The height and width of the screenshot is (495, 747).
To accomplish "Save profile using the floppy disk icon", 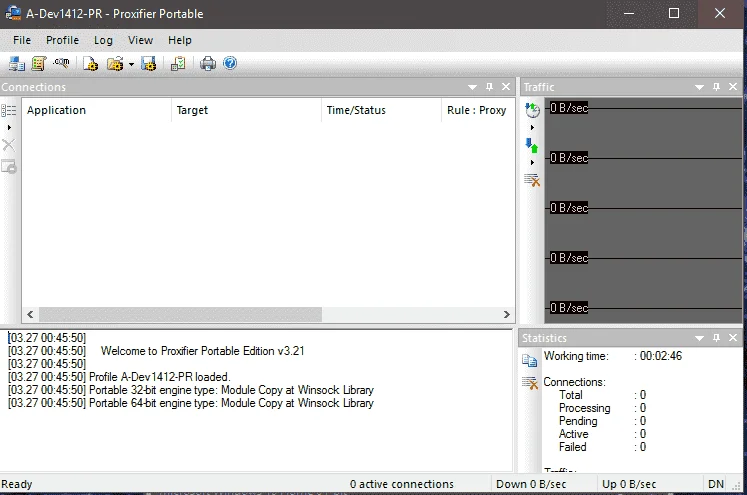I will click(148, 63).
